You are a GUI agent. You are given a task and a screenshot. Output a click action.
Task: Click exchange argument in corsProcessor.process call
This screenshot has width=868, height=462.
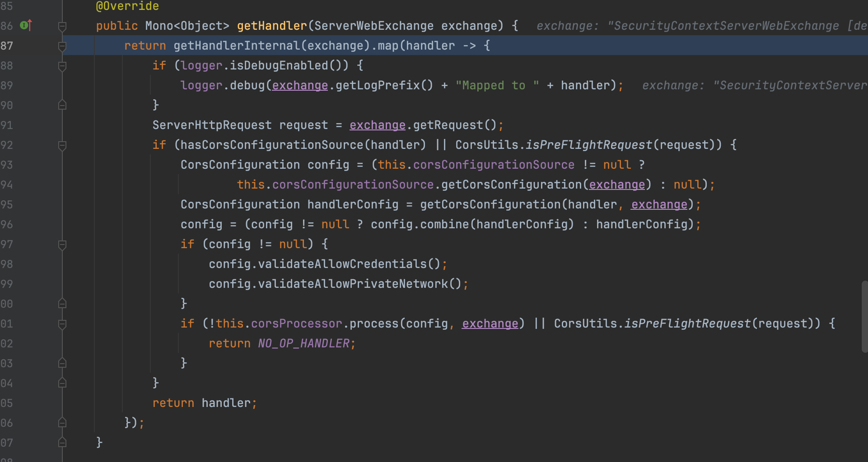click(x=490, y=323)
